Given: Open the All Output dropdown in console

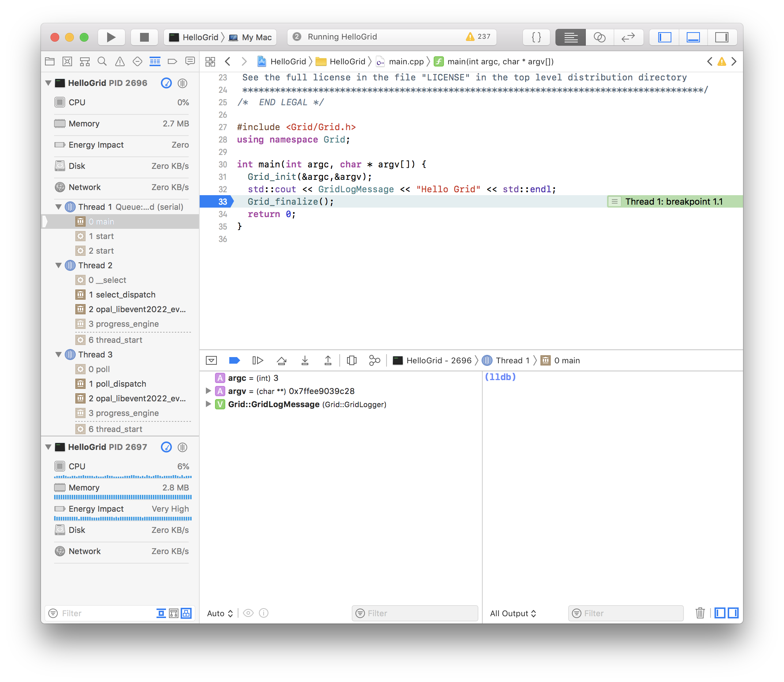Looking at the screenshot, I should [x=513, y=613].
